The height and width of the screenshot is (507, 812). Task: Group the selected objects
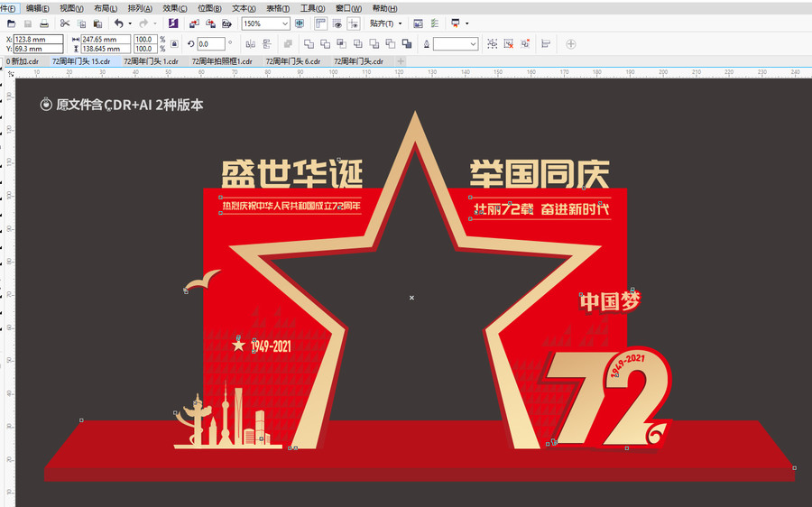pyautogui.click(x=493, y=44)
